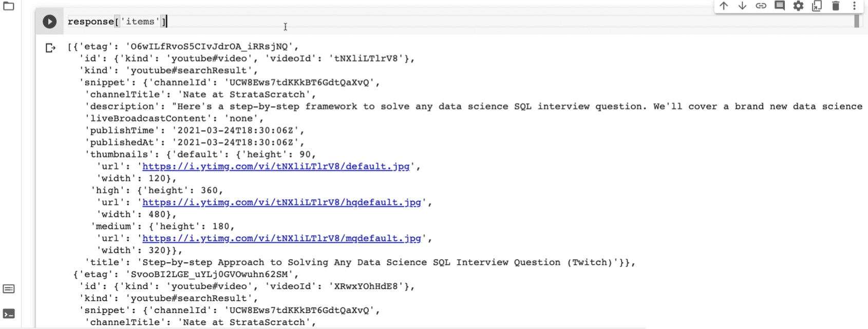Follow the mqdefault.jpg thumbnail link
Screen dimensions: 868x329
[x=281, y=239]
